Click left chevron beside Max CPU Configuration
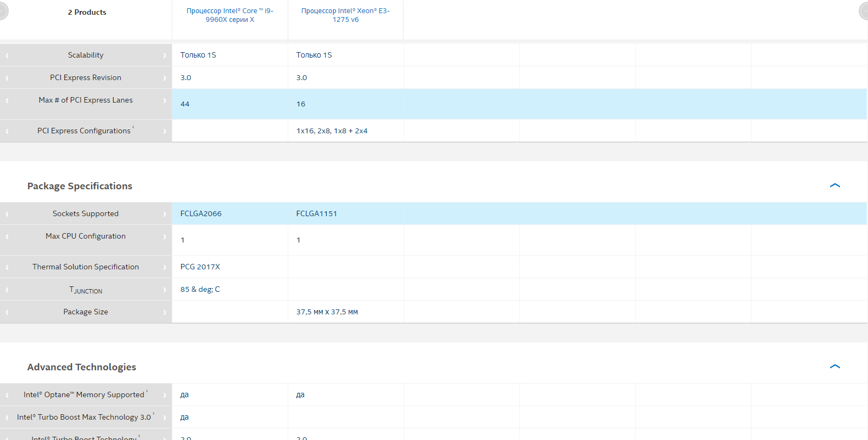 point(7,236)
